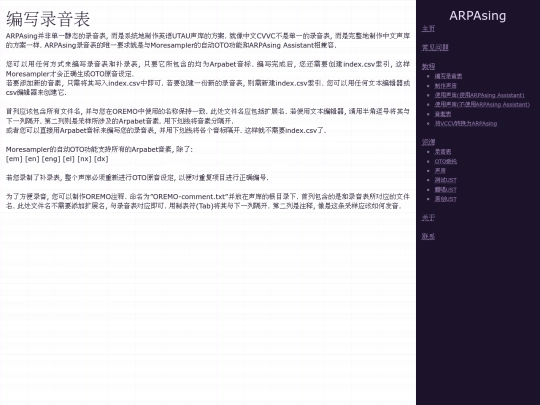Click the line starting 'Moresampler的自动OTO功能支持'
This screenshot has width=540, height=405.
(99, 149)
